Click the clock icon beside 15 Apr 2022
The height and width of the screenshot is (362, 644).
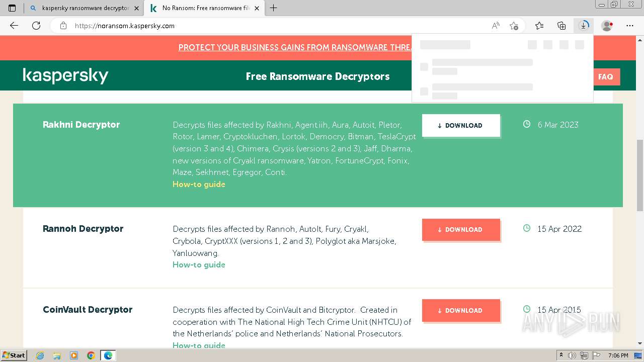(x=527, y=228)
